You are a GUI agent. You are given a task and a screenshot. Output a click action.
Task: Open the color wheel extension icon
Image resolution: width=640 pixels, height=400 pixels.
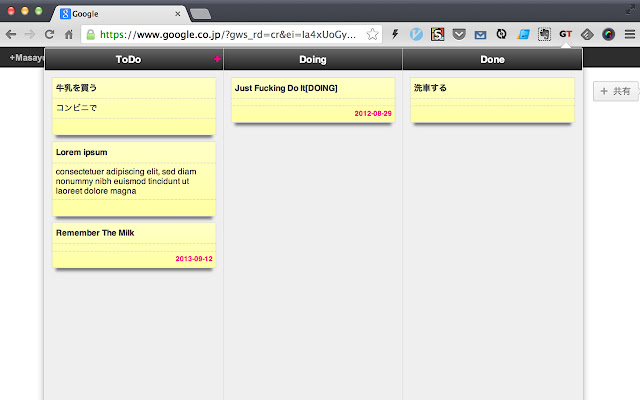pyautogui.click(x=608, y=34)
